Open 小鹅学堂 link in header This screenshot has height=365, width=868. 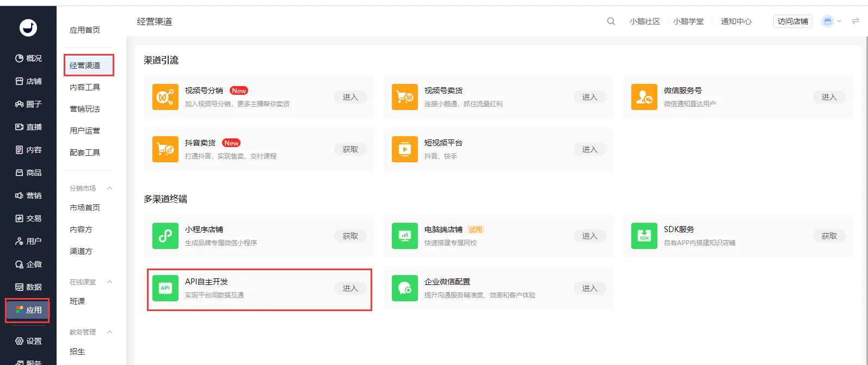pos(688,21)
